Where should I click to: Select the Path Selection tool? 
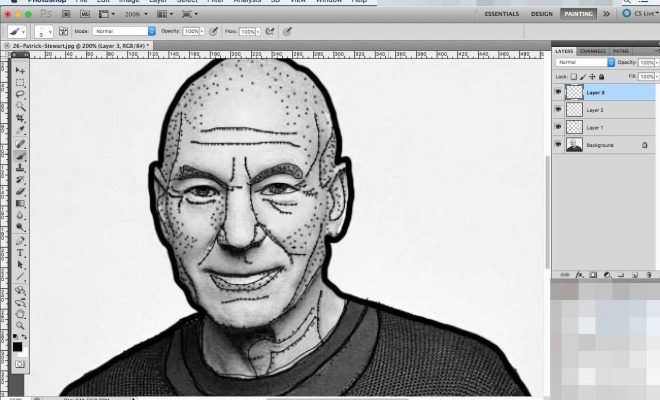(20, 265)
